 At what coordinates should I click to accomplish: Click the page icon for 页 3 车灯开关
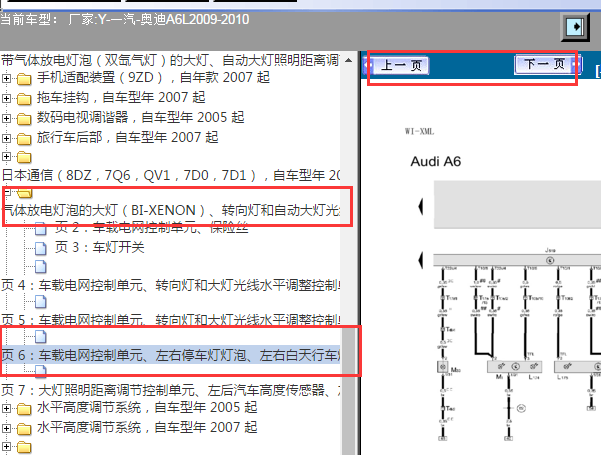pos(41,248)
